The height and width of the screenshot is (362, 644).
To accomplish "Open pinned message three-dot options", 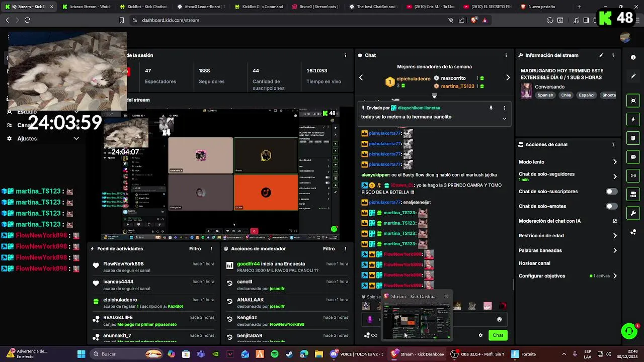I will point(504,108).
